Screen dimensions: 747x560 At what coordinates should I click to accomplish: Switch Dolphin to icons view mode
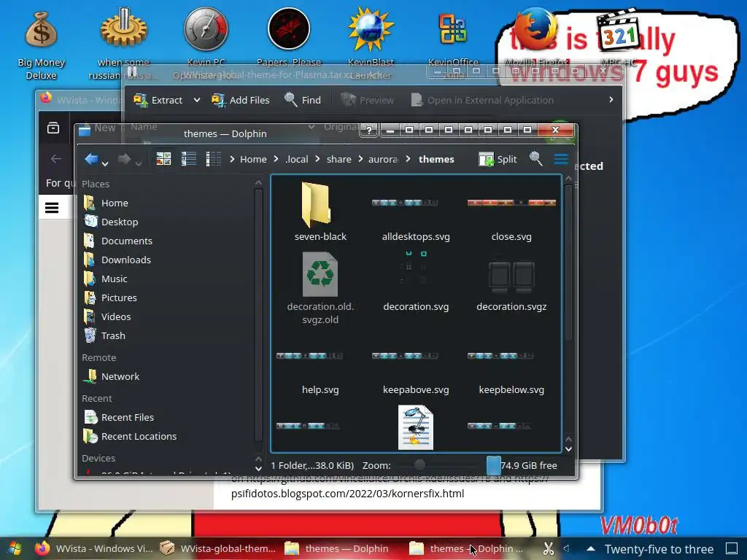(x=163, y=158)
